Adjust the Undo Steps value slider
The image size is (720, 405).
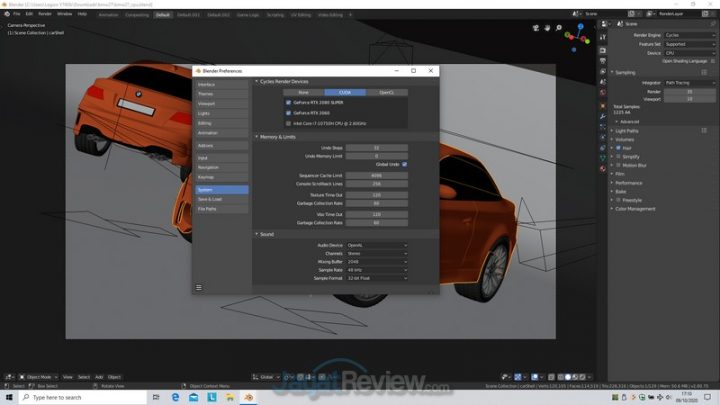pos(377,148)
